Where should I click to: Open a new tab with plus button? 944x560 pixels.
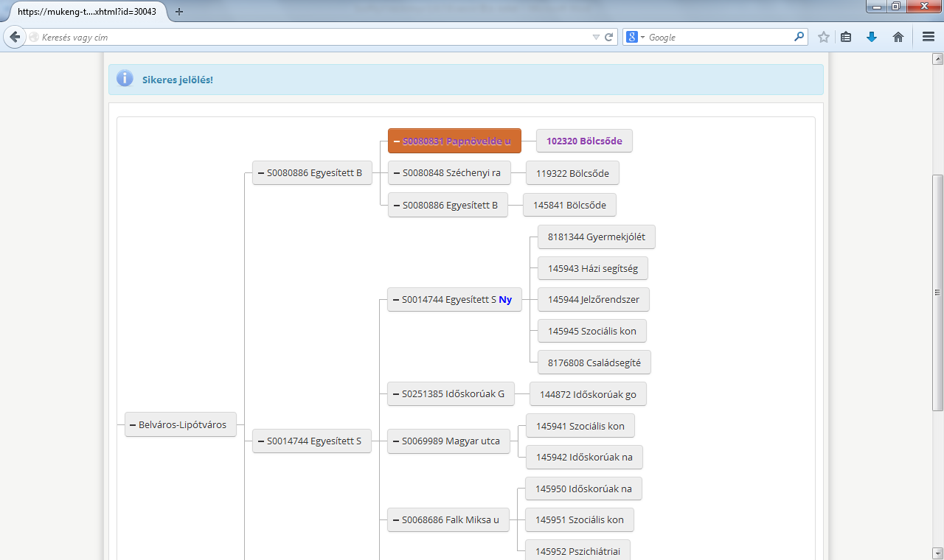click(x=179, y=12)
